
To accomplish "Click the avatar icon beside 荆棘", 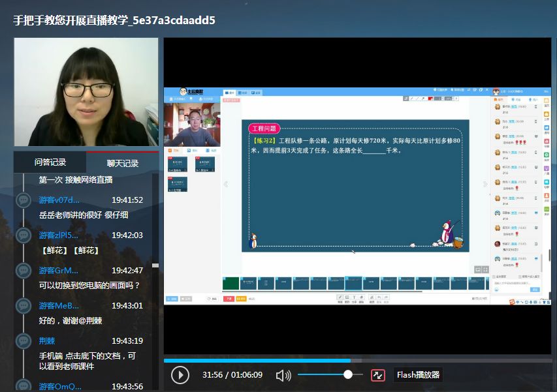I will [24, 341].
